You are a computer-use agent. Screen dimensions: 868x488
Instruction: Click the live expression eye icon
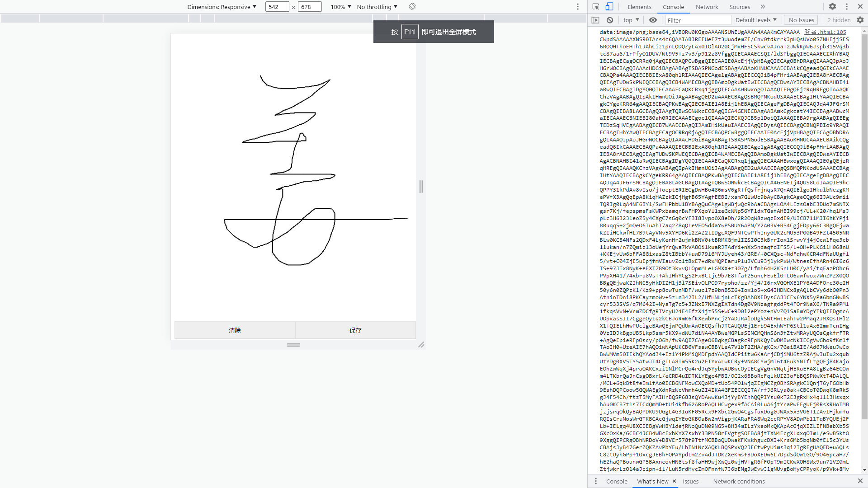click(x=653, y=20)
